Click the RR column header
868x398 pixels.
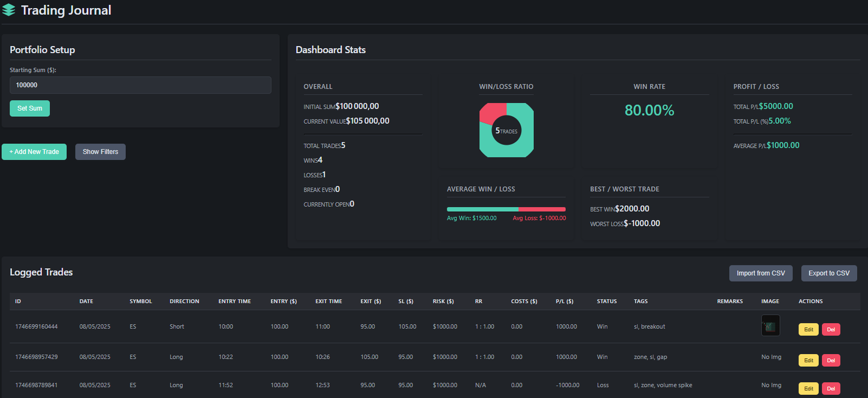pos(478,301)
